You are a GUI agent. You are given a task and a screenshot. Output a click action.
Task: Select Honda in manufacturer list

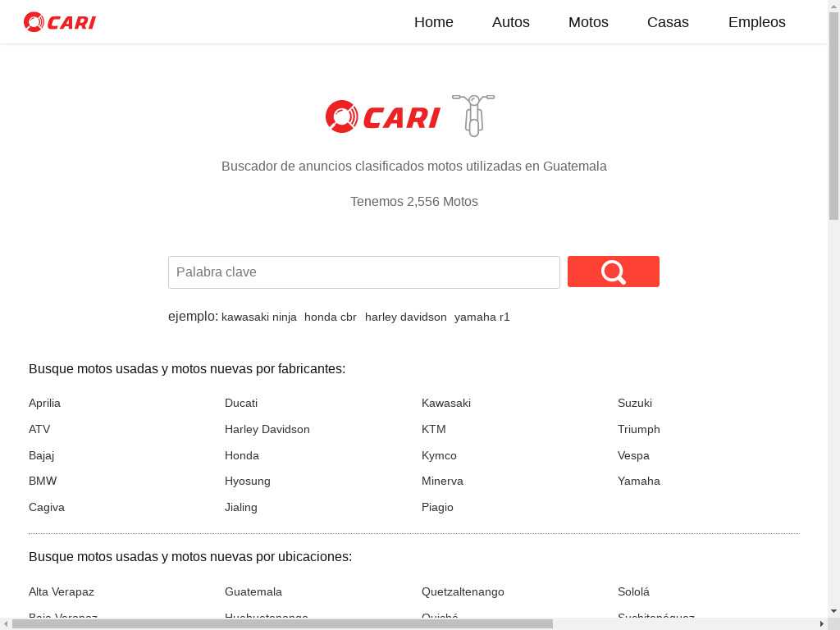(242, 455)
